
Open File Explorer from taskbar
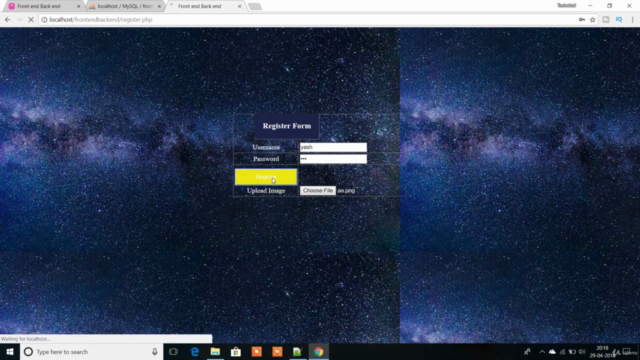pos(215,351)
